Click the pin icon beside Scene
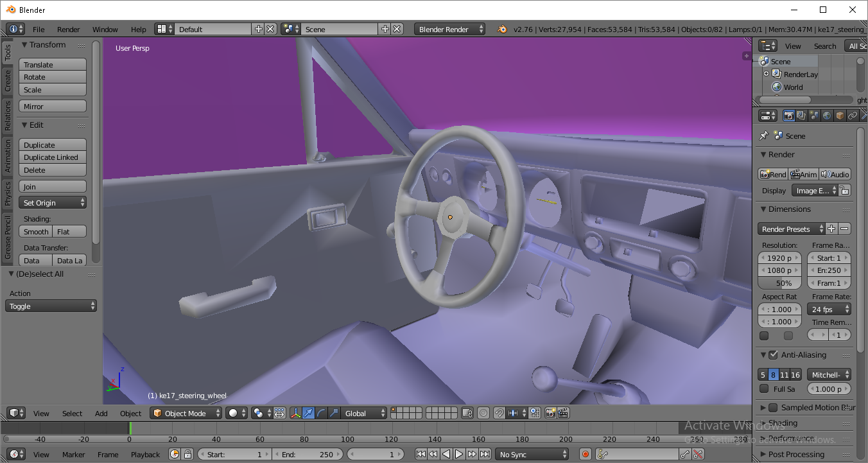The image size is (868, 463). click(764, 136)
